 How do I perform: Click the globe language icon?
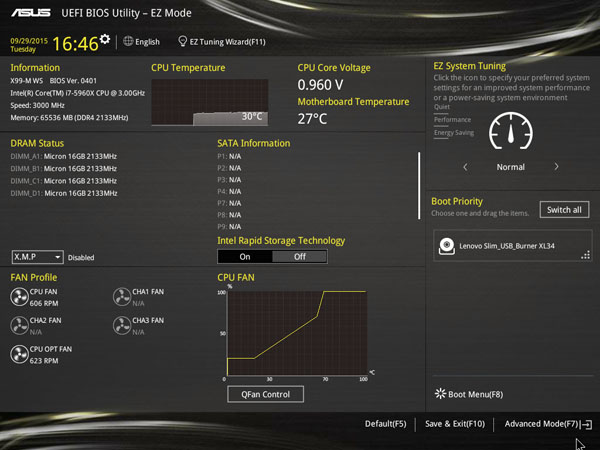128,41
